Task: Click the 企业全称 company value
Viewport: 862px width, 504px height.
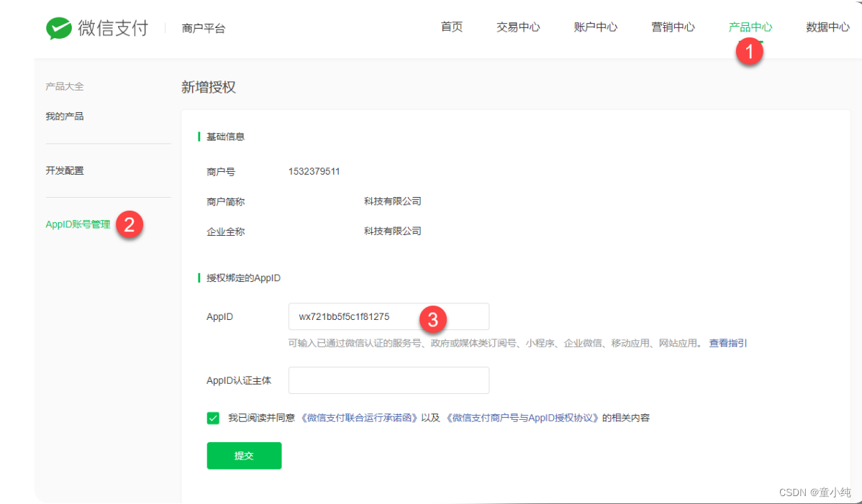Action: pyautogui.click(x=393, y=231)
